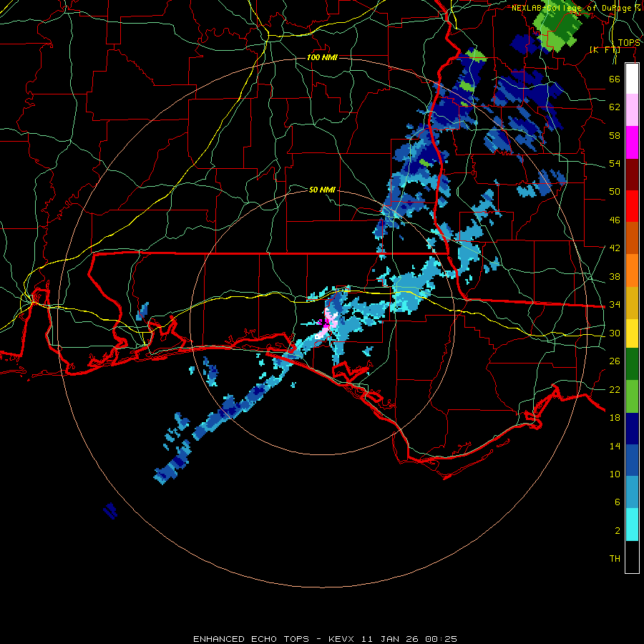Click the white color swatch in the legend
Image resolution: width=644 pixels, height=644 pixels.
click(x=632, y=79)
